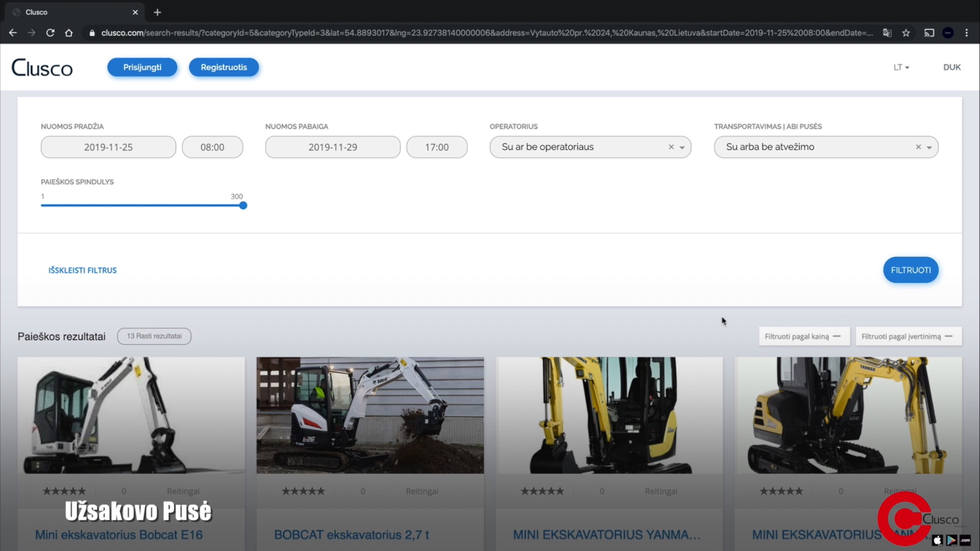Screen dimensions: 980x551
Task: Open the Chrome three-dot menu
Action: click(x=967, y=33)
